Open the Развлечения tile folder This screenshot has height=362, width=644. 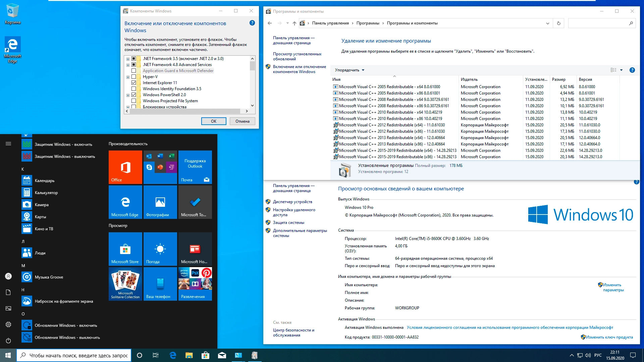[195, 284]
